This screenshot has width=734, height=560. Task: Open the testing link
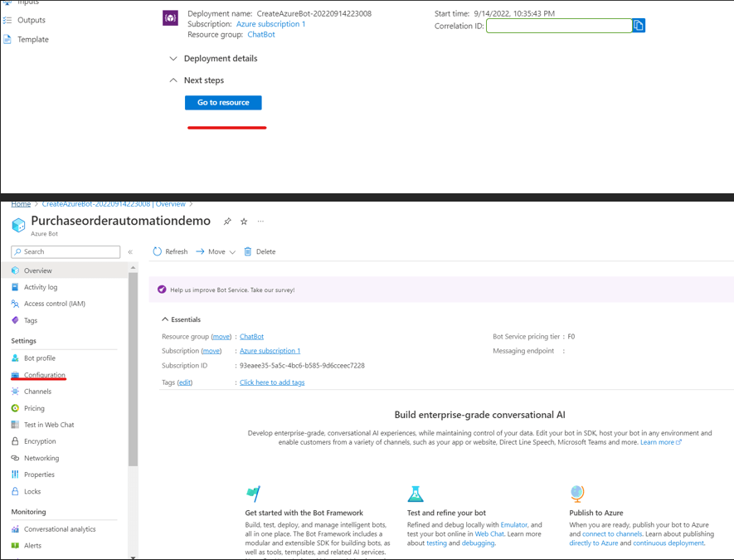coord(436,543)
